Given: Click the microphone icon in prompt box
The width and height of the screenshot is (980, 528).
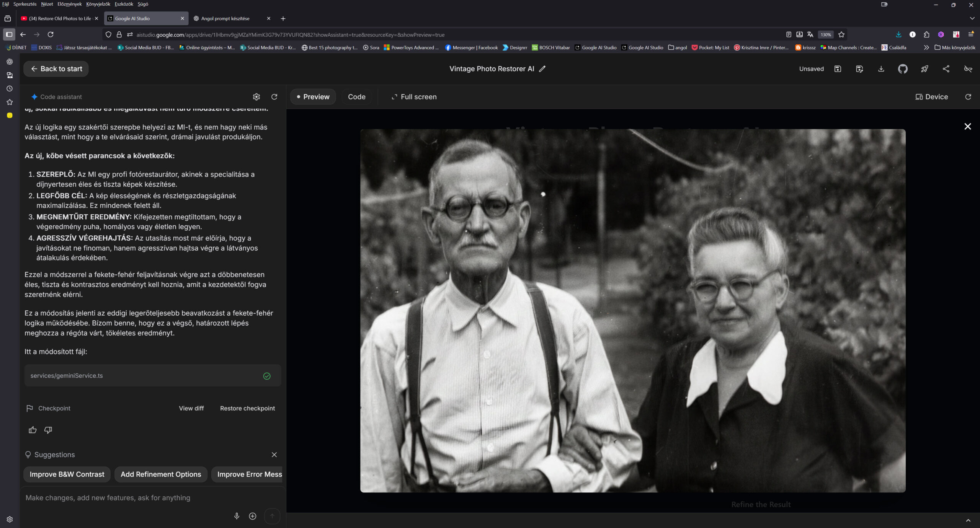Looking at the screenshot, I should click(x=237, y=516).
